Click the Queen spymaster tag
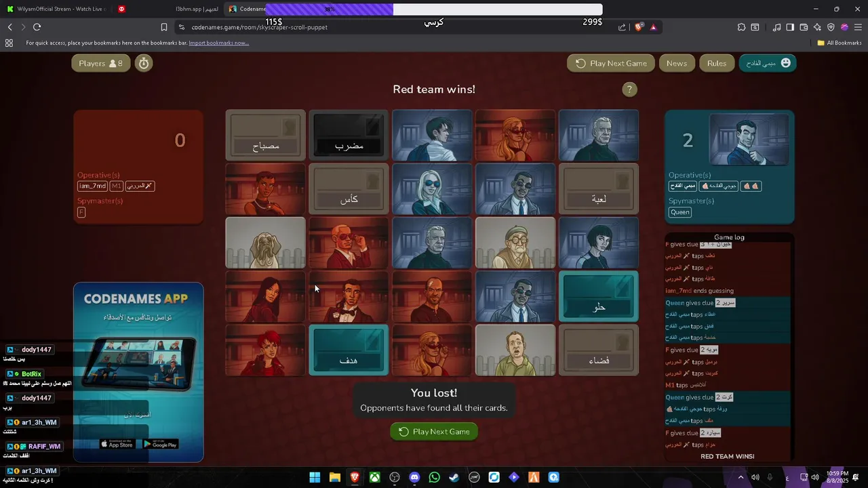This screenshot has height=488, width=868. click(x=680, y=212)
